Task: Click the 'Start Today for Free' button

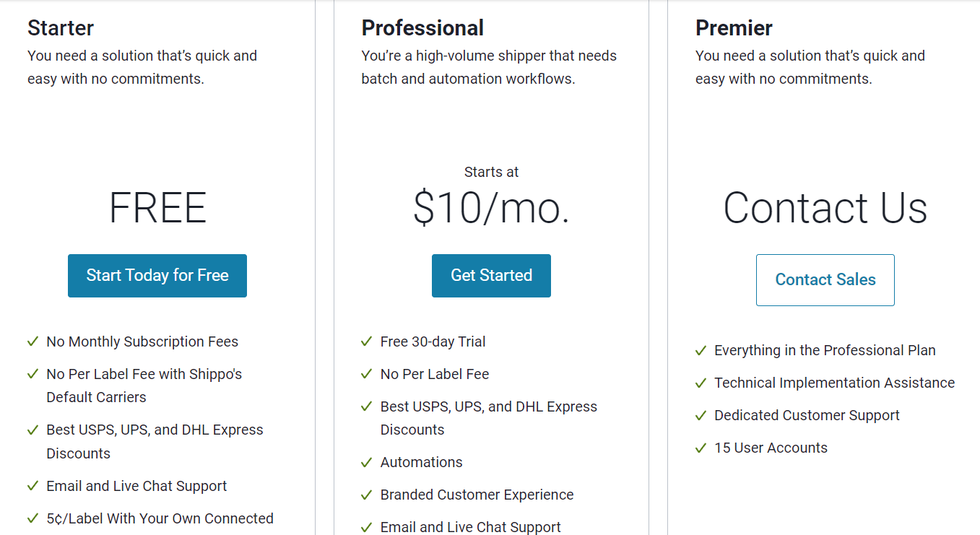Action: (157, 275)
